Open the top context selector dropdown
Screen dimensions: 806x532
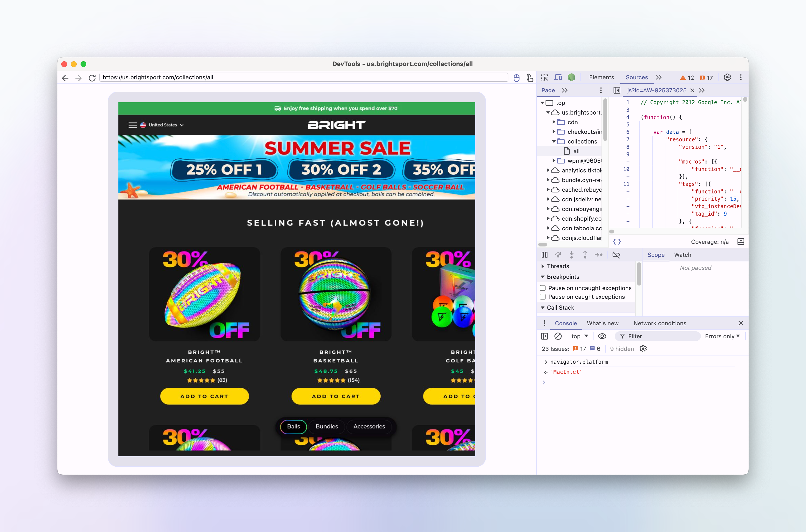[579, 336]
